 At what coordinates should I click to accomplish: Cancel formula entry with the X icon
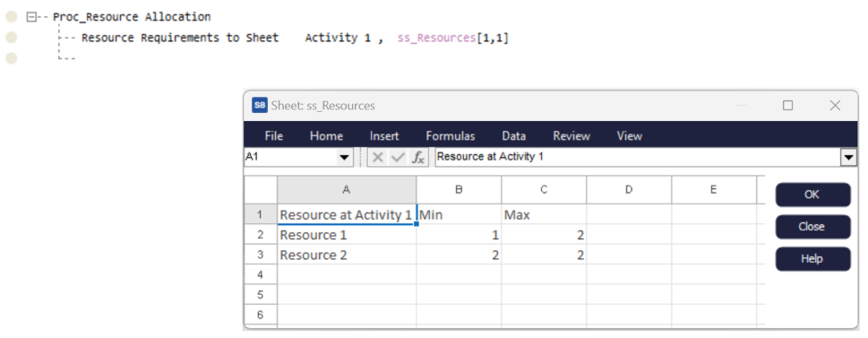point(378,158)
